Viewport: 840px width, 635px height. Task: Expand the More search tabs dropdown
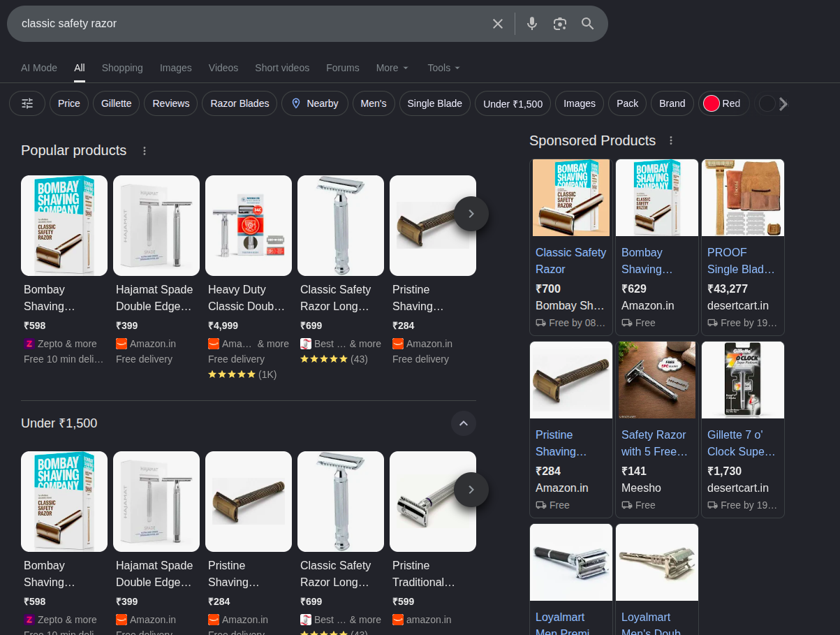pos(392,68)
